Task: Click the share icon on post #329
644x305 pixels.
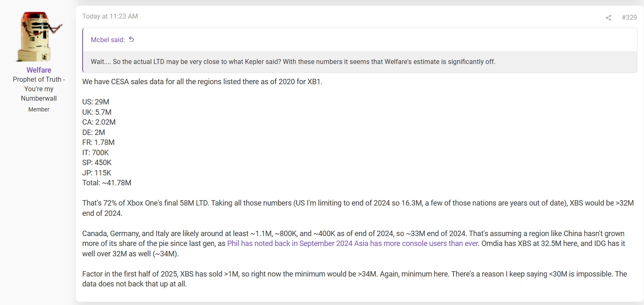Action: click(608, 18)
